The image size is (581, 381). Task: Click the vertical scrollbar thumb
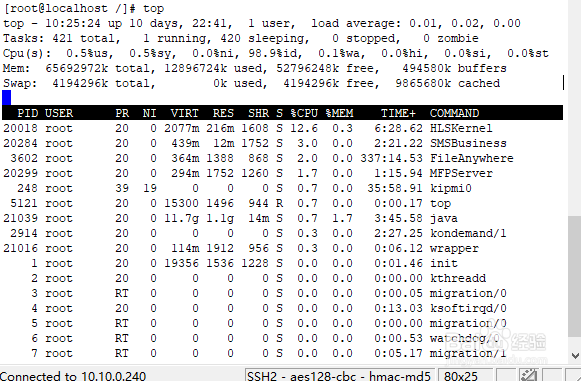tap(575, 275)
